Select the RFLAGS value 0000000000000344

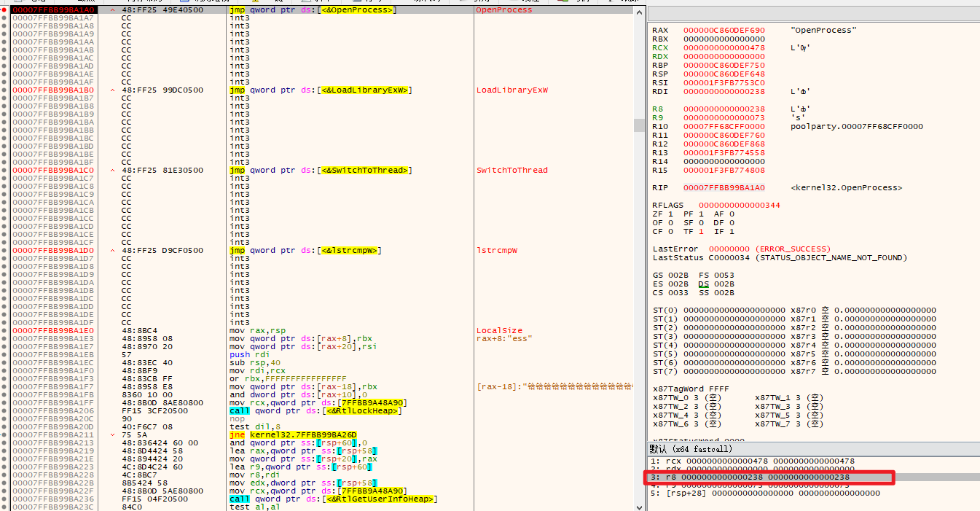pos(739,206)
